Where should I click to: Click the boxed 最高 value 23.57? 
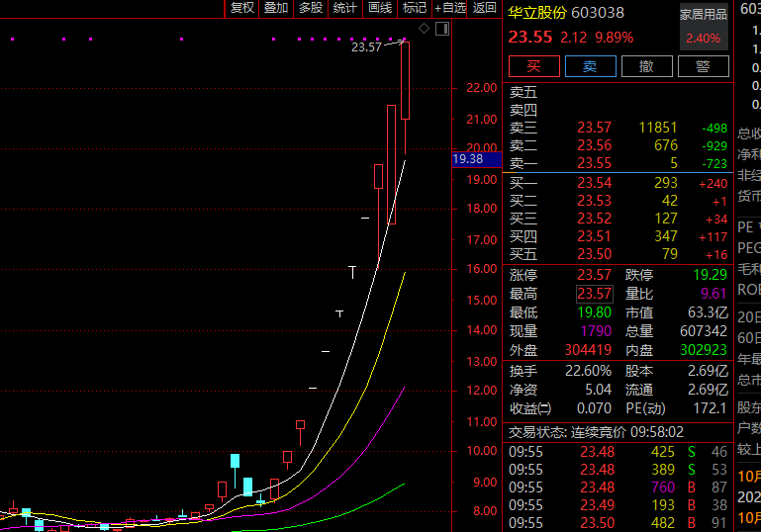[594, 294]
